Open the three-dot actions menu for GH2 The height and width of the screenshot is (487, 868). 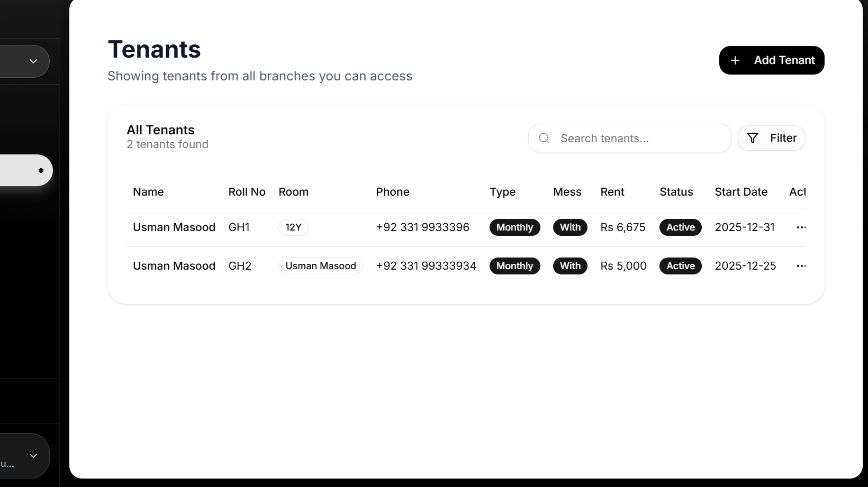(x=801, y=266)
